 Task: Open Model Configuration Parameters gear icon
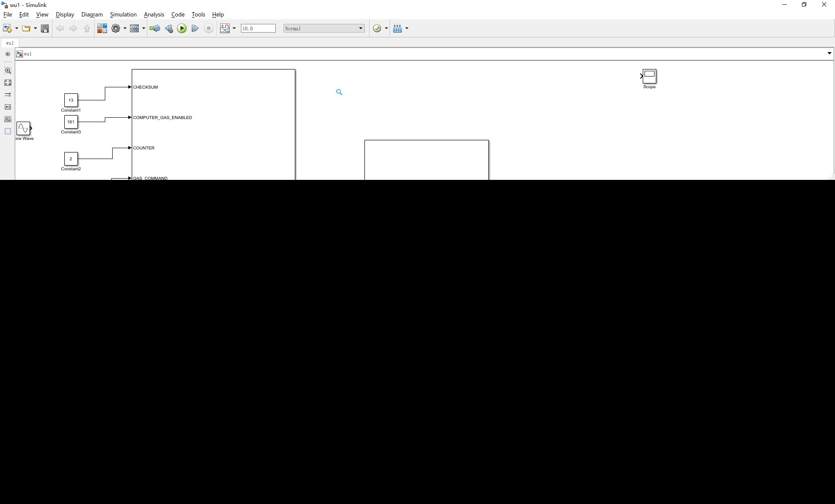(x=115, y=28)
